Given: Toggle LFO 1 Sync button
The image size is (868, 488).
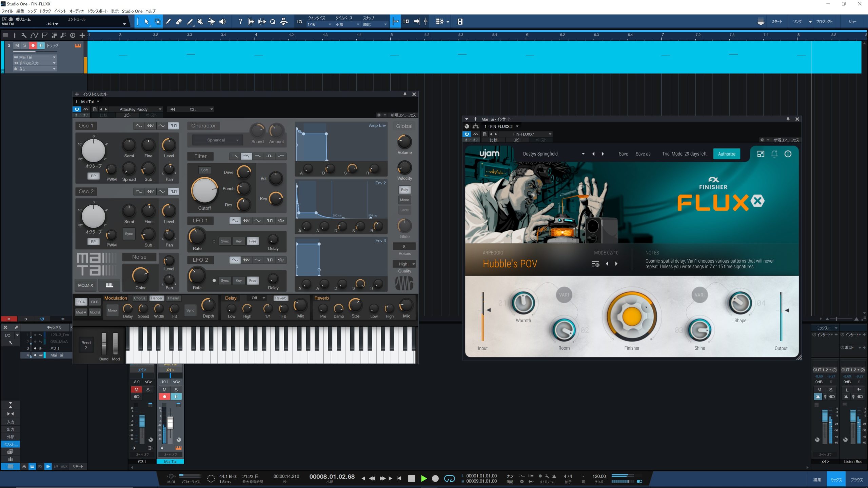Looking at the screenshot, I should tap(225, 241).
